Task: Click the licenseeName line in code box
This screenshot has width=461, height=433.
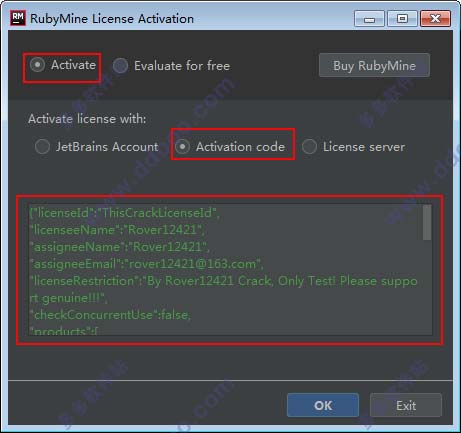Action: point(117,230)
